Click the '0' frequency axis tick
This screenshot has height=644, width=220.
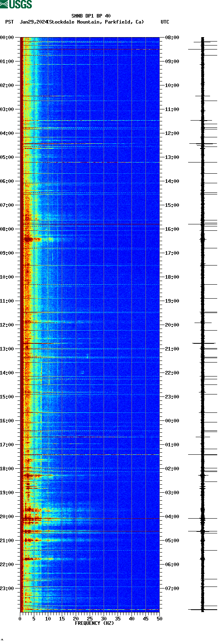point(20,619)
